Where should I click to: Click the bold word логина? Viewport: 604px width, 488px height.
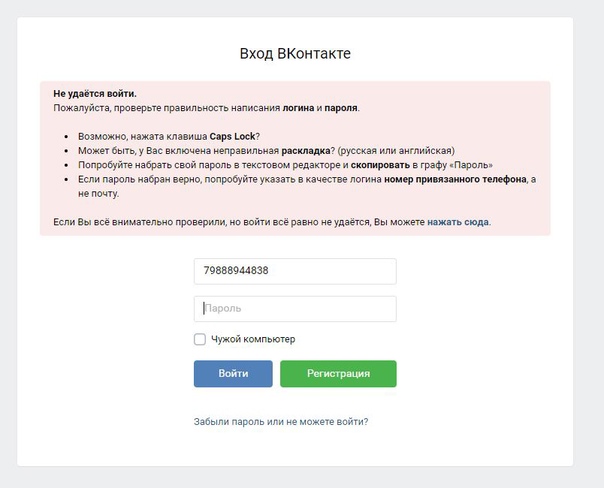coord(299,108)
